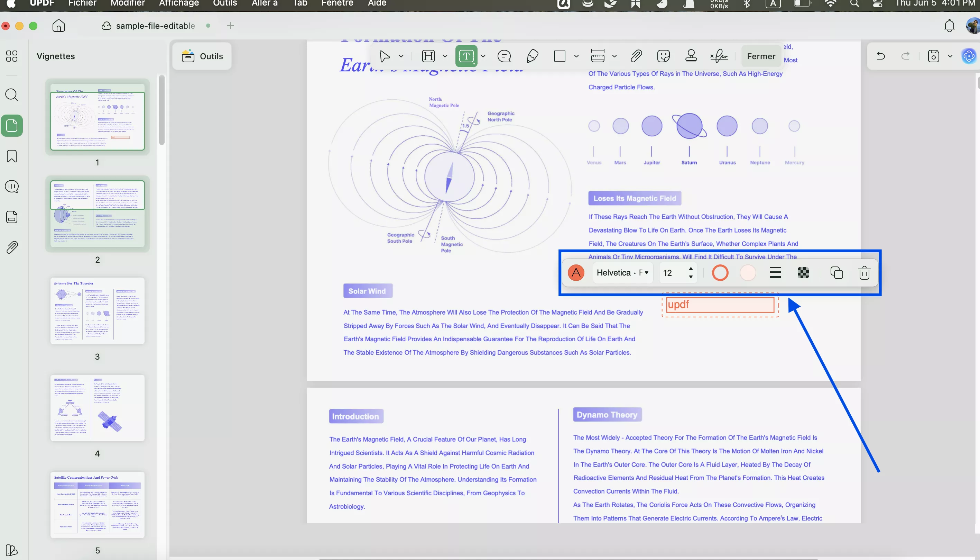
Task: Open the home screen icon
Action: tap(59, 26)
